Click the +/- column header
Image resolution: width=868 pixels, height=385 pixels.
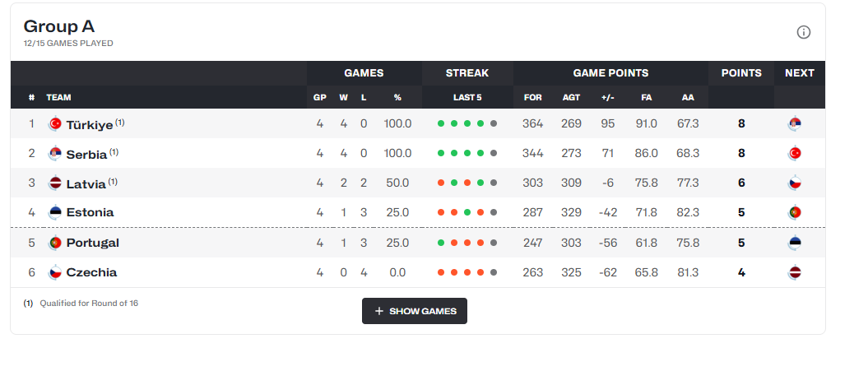pyautogui.click(x=608, y=97)
